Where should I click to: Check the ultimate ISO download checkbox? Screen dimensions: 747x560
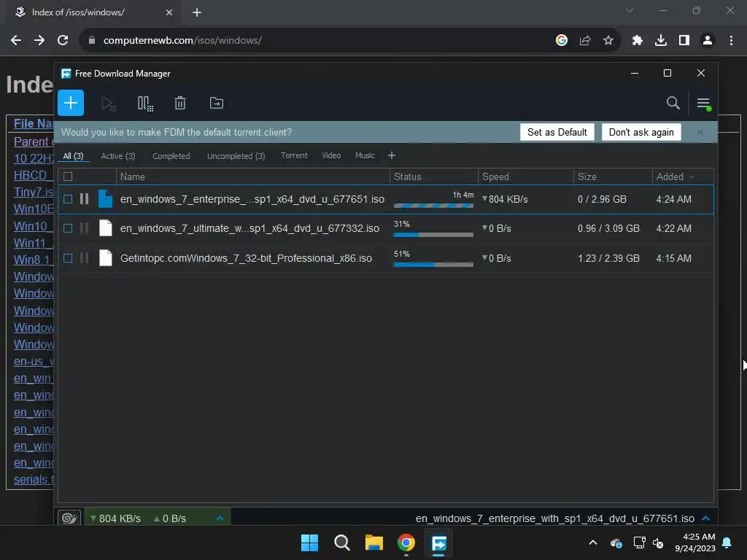68,228
